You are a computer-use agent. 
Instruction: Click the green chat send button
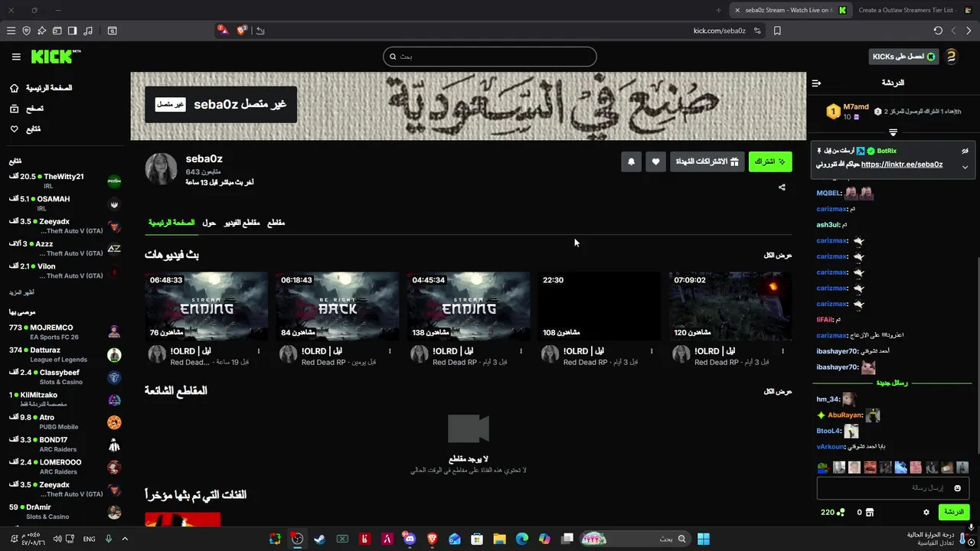click(x=954, y=512)
